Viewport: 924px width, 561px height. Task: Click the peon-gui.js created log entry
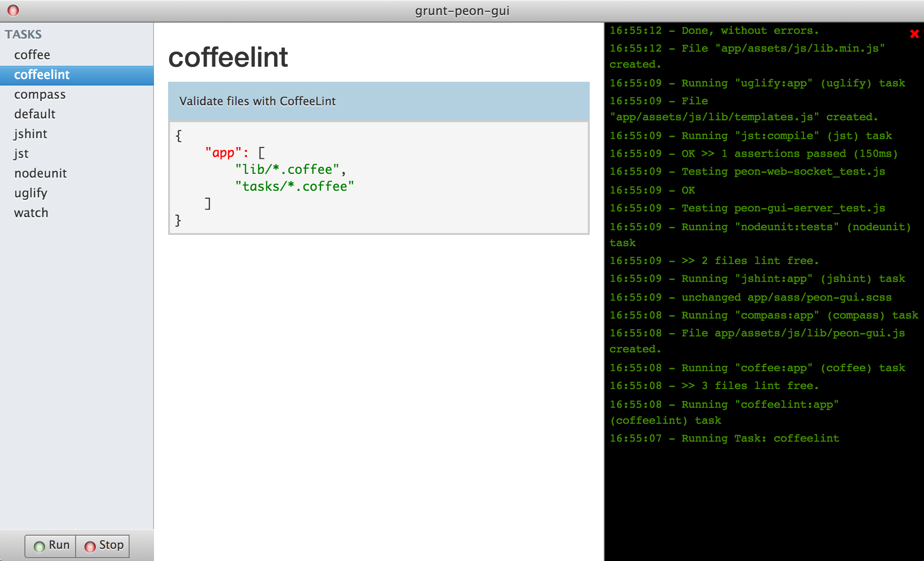(757, 341)
